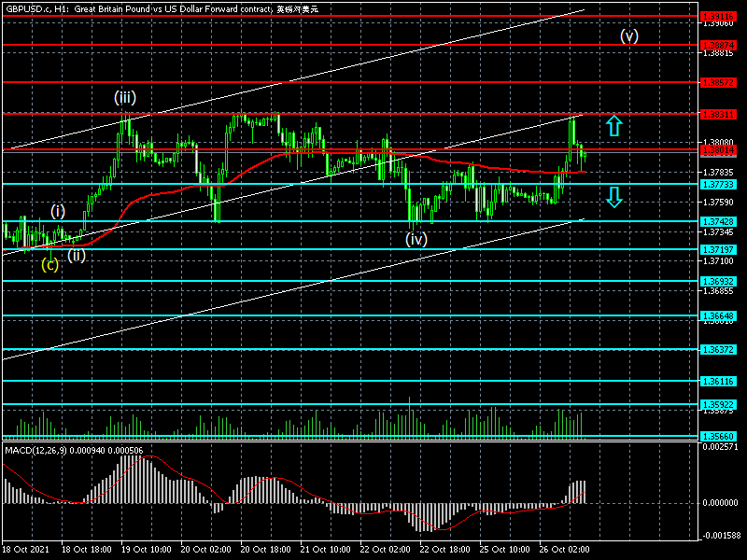This screenshot has width=747, height=560.
Task: Select the cyan 1.37197 price label
Action: 718,249
